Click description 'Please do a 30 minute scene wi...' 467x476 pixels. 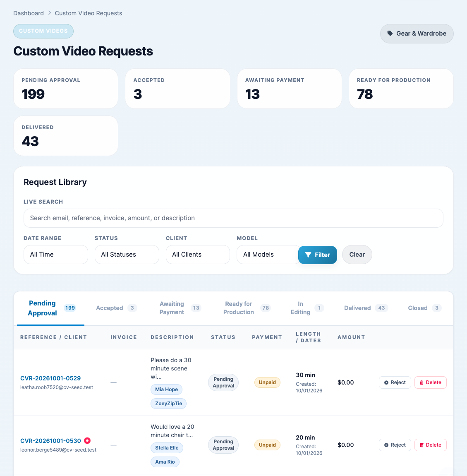171,368
